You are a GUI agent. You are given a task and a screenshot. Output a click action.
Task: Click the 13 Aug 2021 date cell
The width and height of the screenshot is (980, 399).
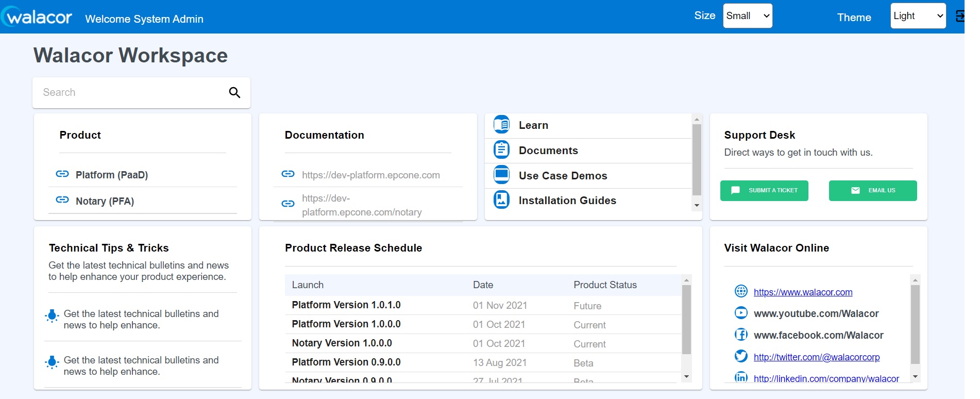click(x=500, y=363)
